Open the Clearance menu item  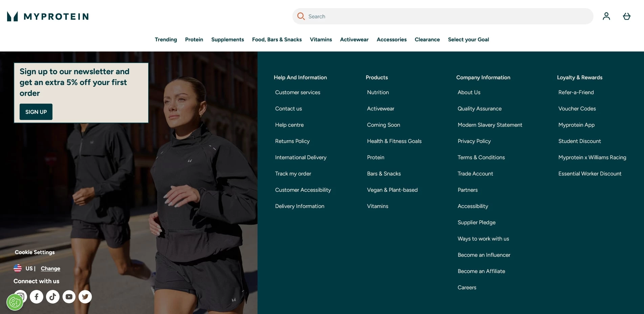[427, 40]
